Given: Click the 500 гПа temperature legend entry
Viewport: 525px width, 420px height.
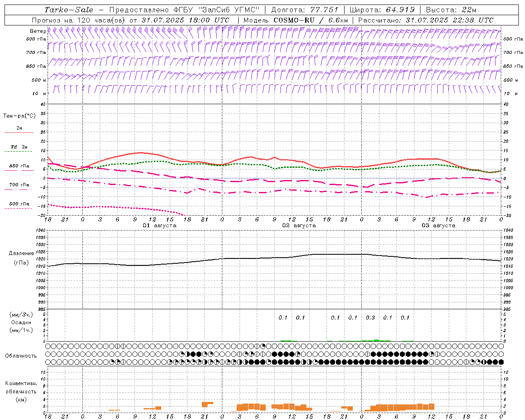Looking at the screenshot, I should pyautogui.click(x=19, y=204).
